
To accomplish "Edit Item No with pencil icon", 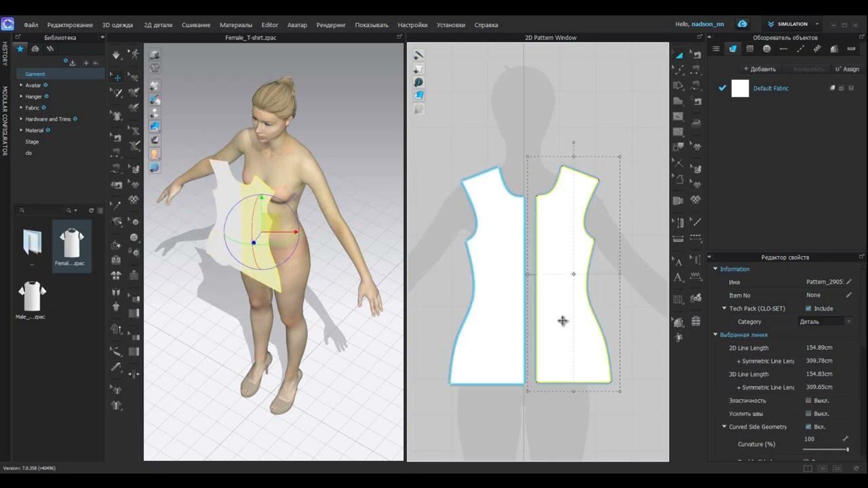I will 848,295.
